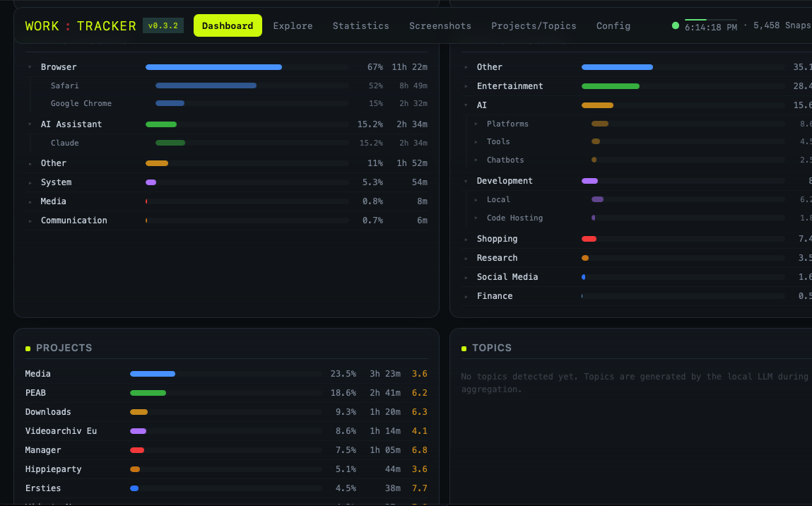Image resolution: width=812 pixels, height=506 pixels.
Task: Expand the Finance category
Action: [x=466, y=297]
